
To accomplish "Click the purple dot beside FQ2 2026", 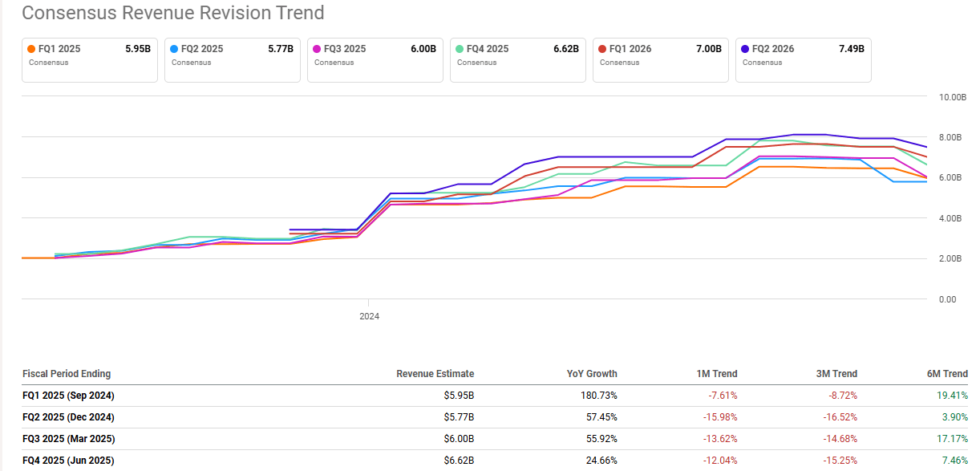I will [745, 49].
